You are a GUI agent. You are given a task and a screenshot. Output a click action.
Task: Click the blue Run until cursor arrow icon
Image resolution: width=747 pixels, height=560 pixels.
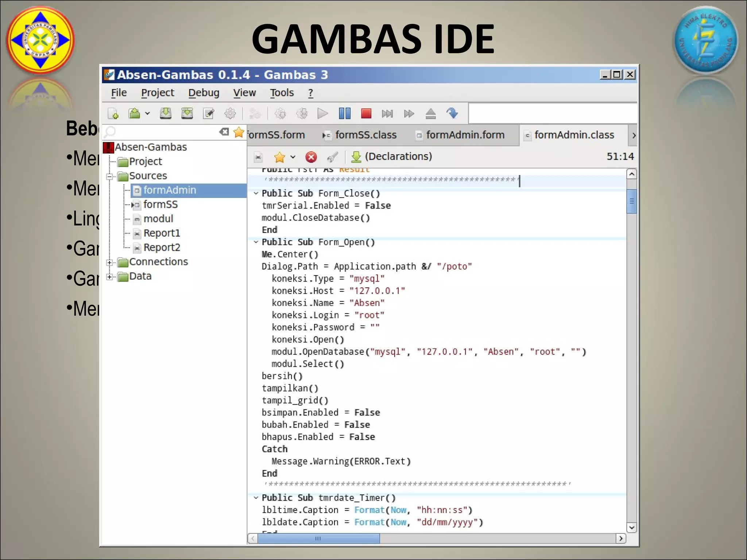(x=452, y=113)
